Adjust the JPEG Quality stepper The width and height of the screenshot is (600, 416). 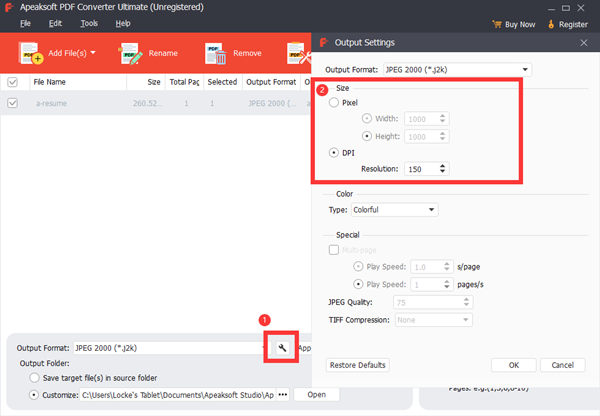click(466, 302)
